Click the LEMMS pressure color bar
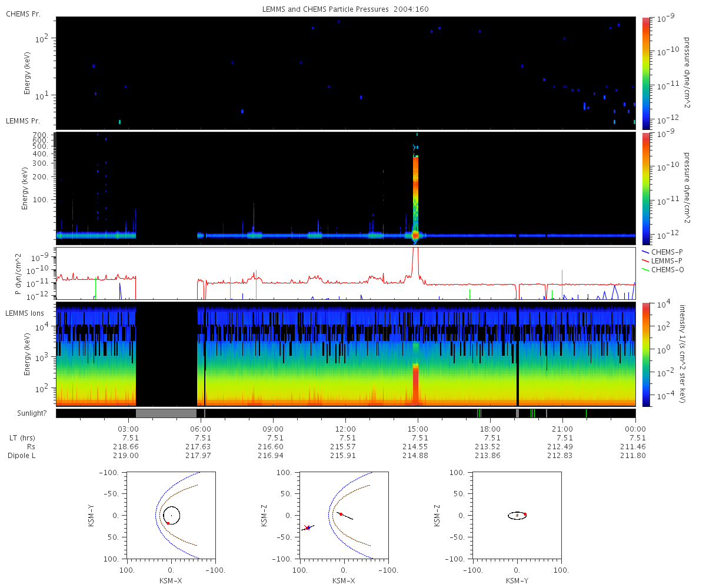Screen dimensions: 706x588 [x=645, y=188]
